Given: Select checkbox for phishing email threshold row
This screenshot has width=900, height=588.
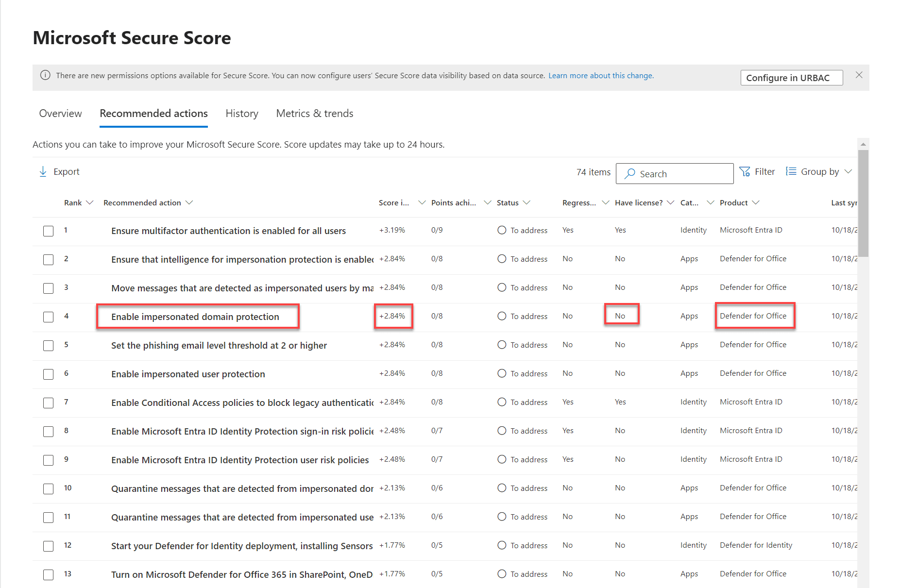Looking at the screenshot, I should point(48,346).
